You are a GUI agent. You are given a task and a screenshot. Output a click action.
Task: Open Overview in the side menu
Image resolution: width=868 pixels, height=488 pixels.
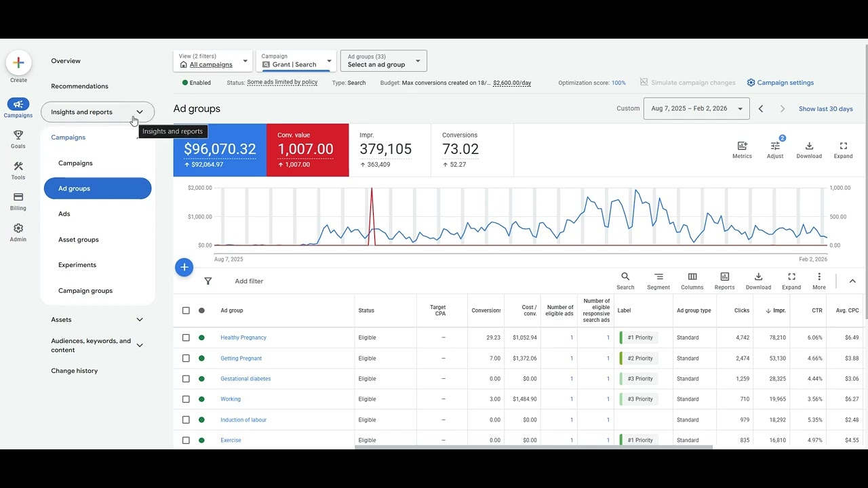coord(66,61)
